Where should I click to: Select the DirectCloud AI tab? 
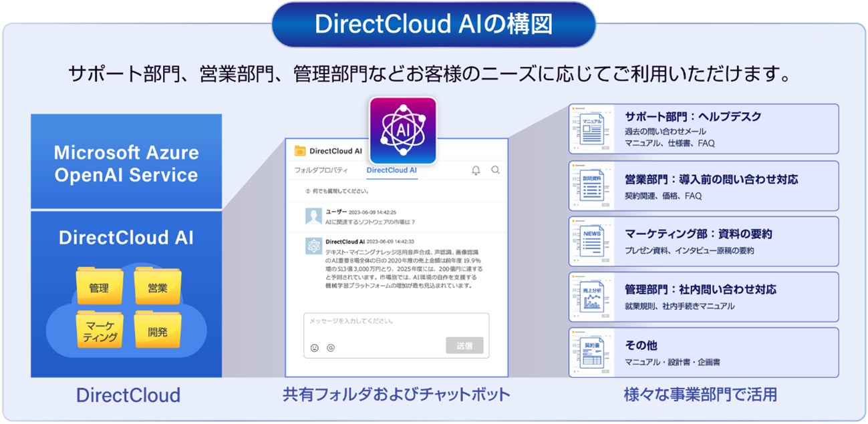pos(392,170)
